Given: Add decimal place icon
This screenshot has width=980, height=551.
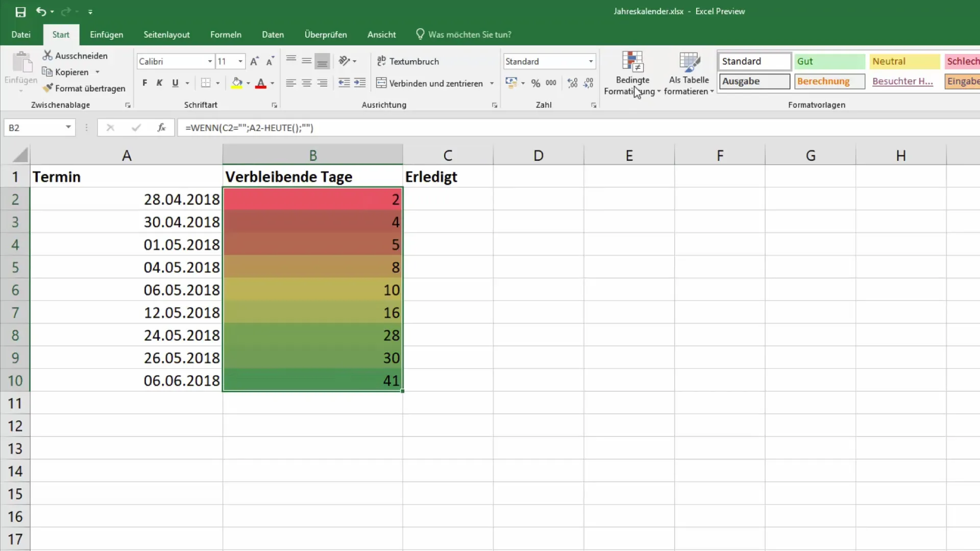Looking at the screenshot, I should pos(573,83).
